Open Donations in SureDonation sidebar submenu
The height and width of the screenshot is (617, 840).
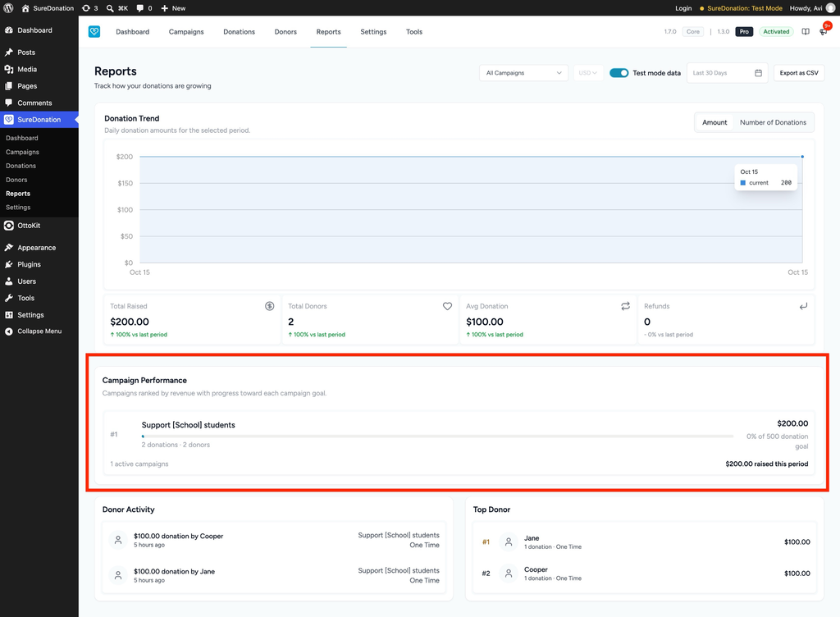pyautogui.click(x=21, y=166)
